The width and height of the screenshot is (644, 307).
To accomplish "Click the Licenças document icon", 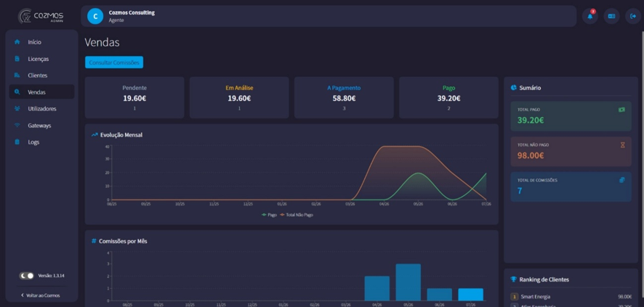I will (x=17, y=59).
